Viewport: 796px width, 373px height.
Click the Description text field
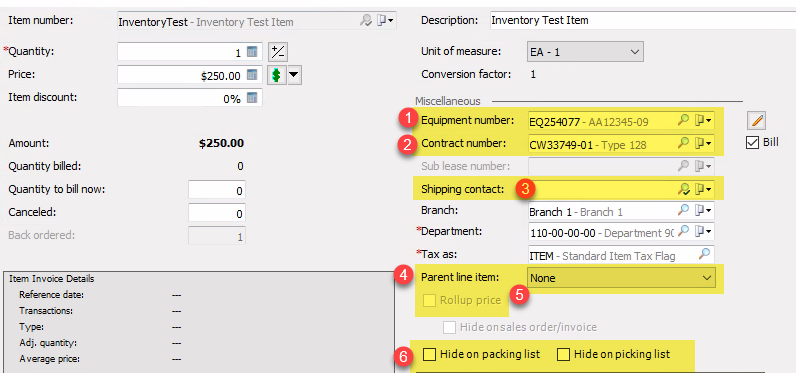pyautogui.click(x=643, y=20)
